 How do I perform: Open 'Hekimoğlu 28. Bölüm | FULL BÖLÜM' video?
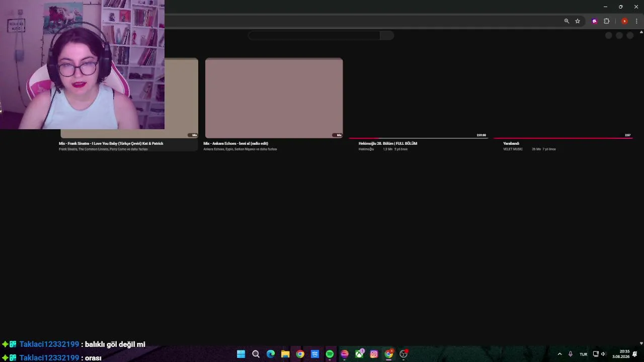[388, 143]
